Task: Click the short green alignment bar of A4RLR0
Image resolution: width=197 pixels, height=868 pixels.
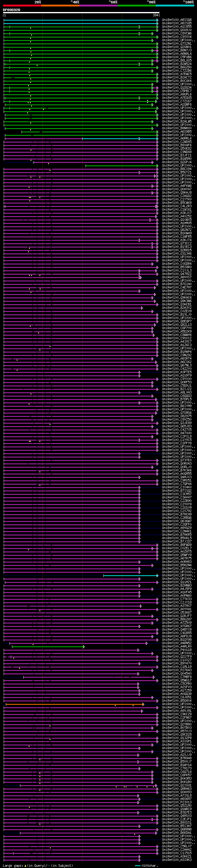Action: point(48,647)
